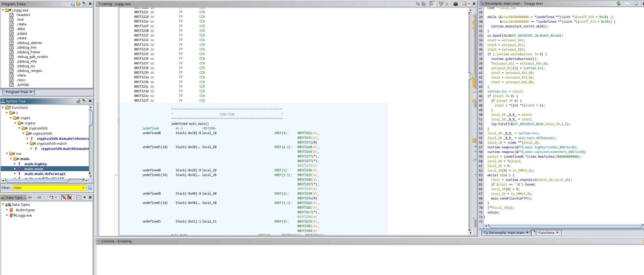644x275 pixels.
Task: Select .rdata section in Program Trees
Action: click(21, 24)
